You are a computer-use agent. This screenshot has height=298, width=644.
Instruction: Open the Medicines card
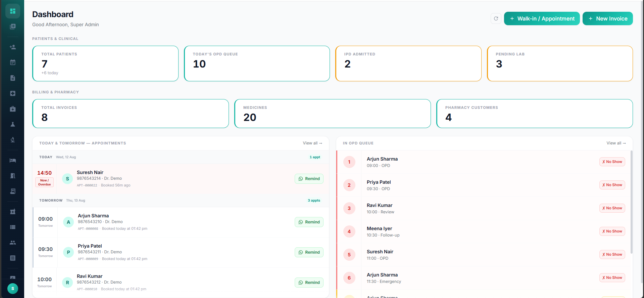[333, 114]
